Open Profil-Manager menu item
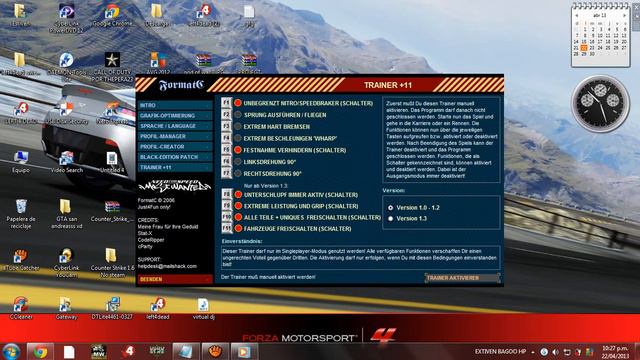Screen dimensions: 640x360 pos(175,136)
